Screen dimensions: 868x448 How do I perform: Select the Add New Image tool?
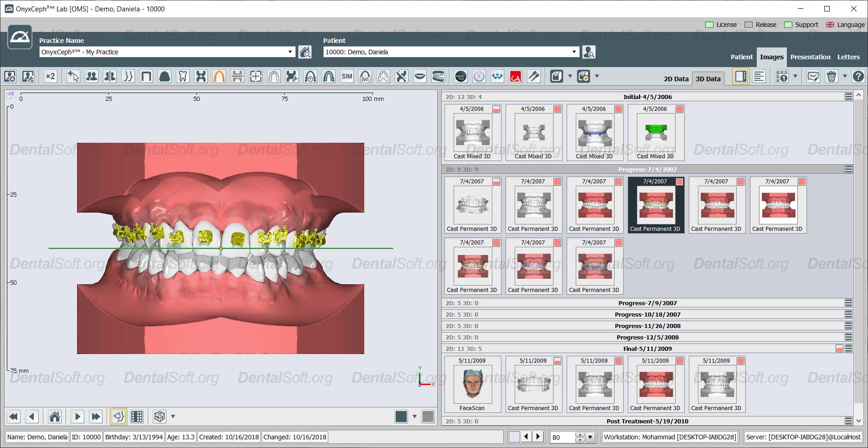(x=10, y=76)
